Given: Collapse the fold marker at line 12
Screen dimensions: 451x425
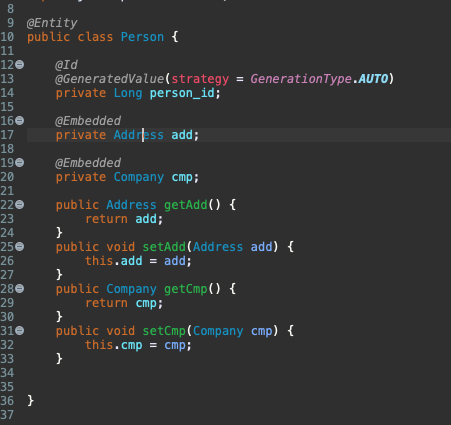Looking at the screenshot, I should 20,64.
